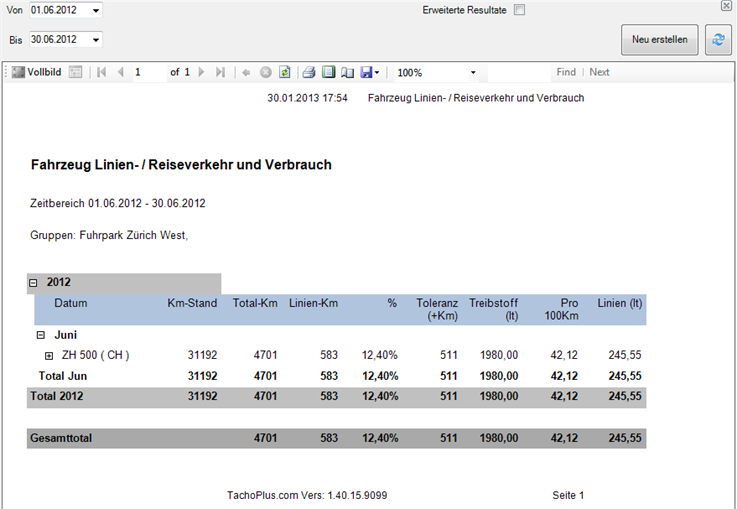Open the export save disk icon
Image resolution: width=737 pixels, height=509 pixels.
click(x=366, y=72)
